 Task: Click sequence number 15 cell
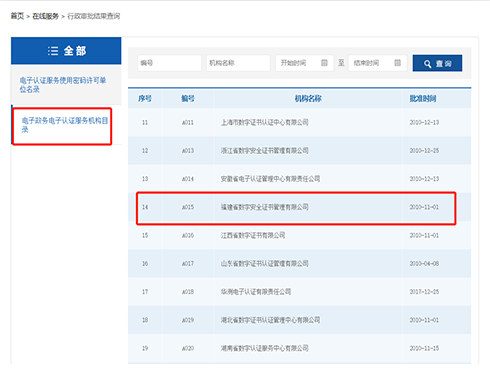(145, 235)
